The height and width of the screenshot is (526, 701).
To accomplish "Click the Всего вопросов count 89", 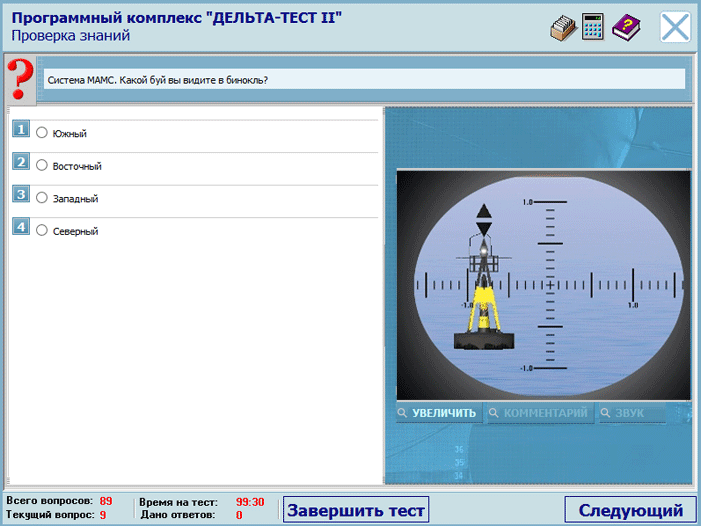I will pyautogui.click(x=106, y=501).
